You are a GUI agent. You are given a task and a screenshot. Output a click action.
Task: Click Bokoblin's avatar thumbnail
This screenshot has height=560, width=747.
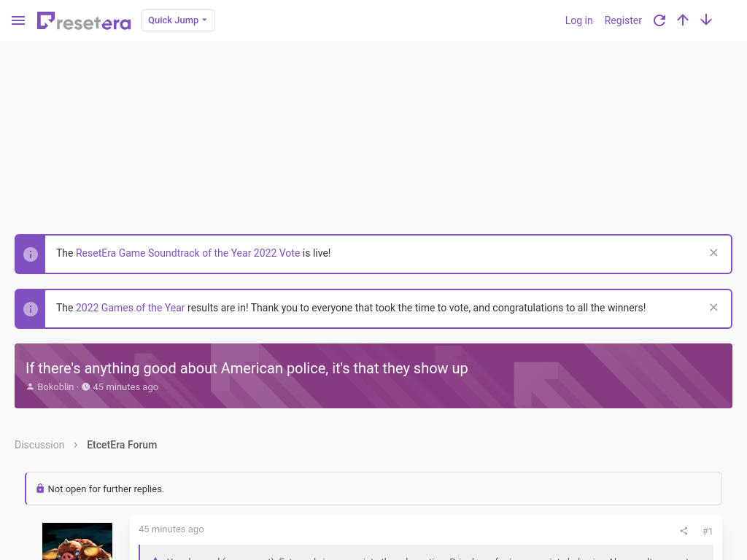point(77,542)
